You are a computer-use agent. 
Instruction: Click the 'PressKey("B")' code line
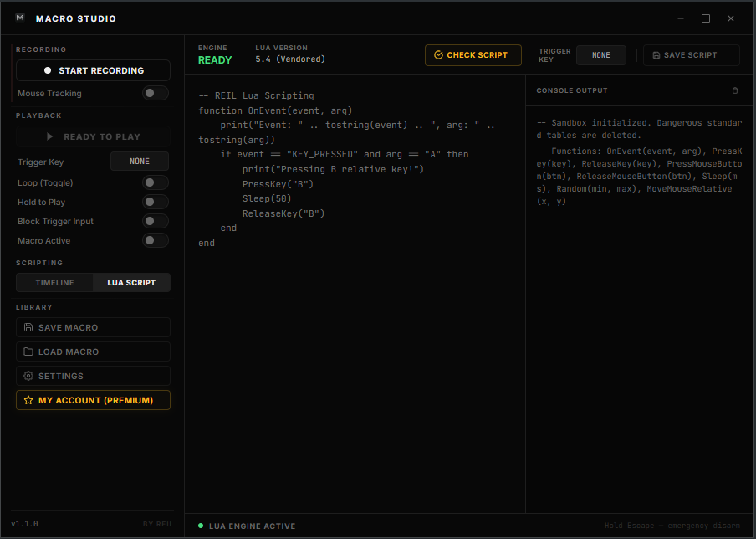278,184
